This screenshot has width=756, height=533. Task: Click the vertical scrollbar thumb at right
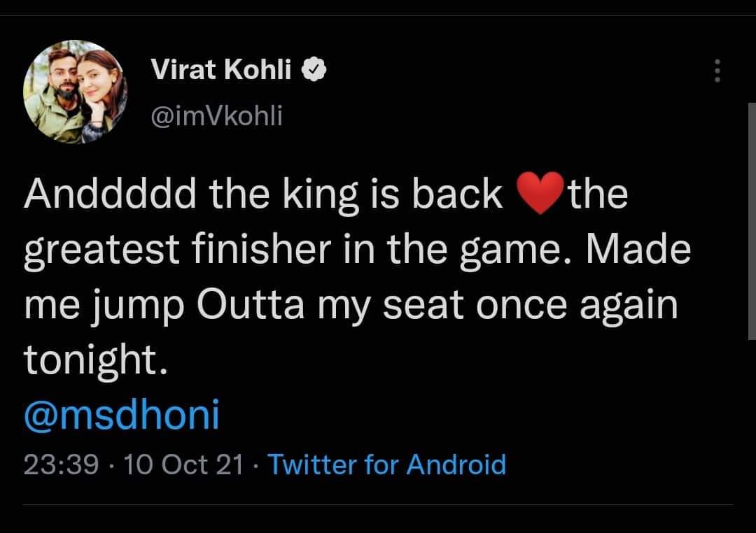coord(752,221)
